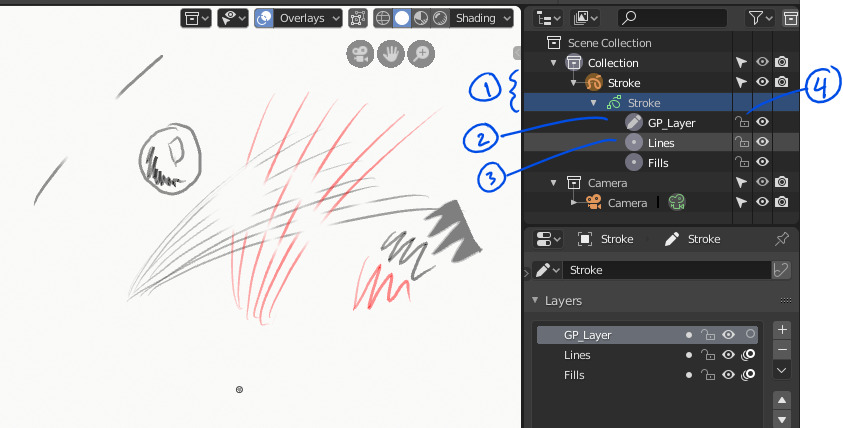843x428 pixels.
Task: Hide GP_Layer using outliner eye icon
Action: tap(762, 122)
